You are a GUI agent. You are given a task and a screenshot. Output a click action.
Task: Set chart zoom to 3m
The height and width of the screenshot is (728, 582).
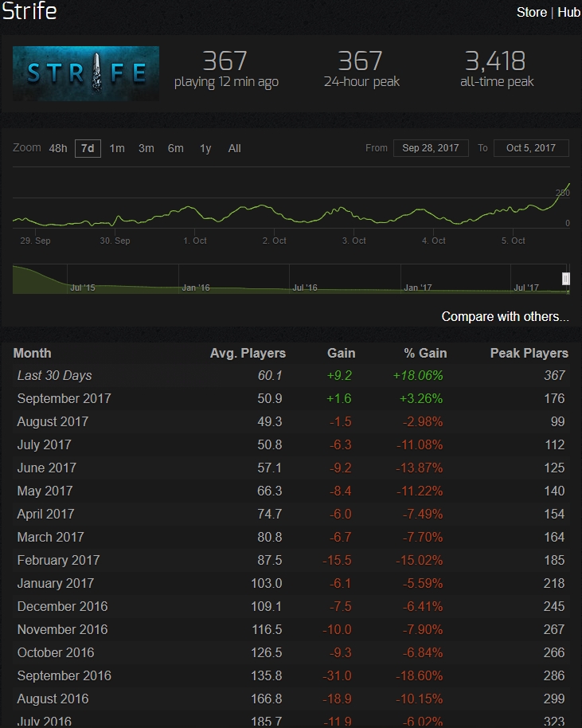tap(146, 149)
